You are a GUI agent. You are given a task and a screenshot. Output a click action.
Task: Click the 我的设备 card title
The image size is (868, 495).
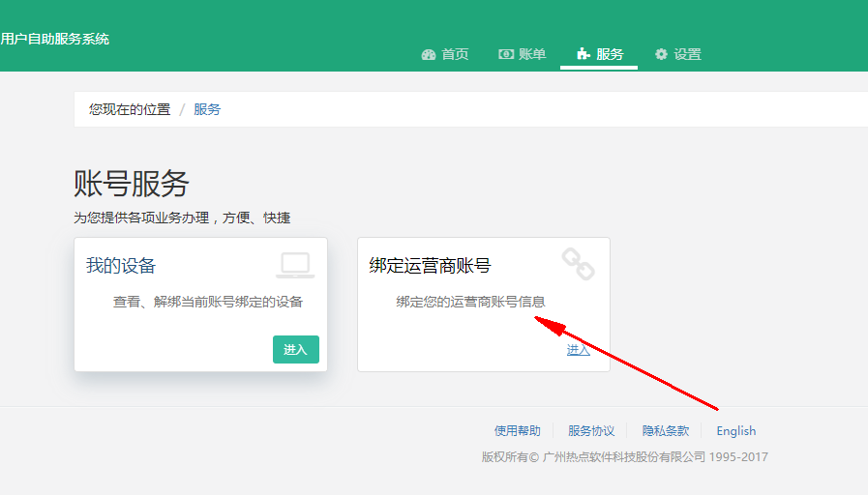tap(121, 266)
